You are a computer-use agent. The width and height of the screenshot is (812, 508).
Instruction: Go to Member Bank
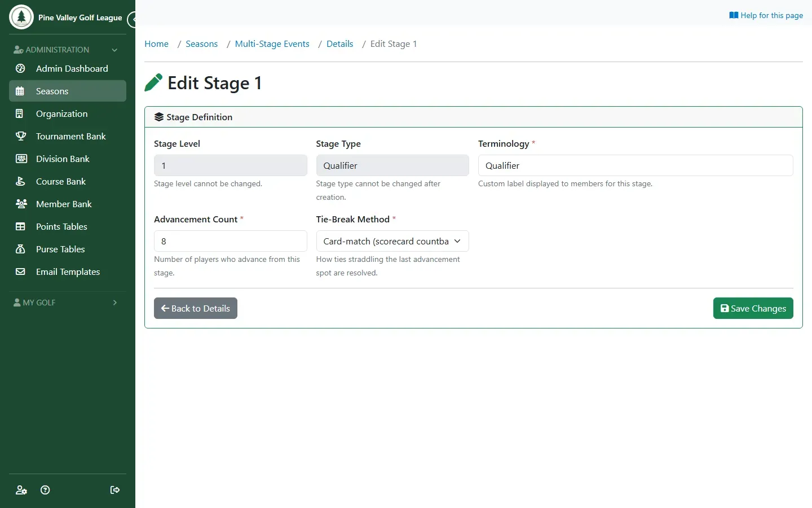68,204
